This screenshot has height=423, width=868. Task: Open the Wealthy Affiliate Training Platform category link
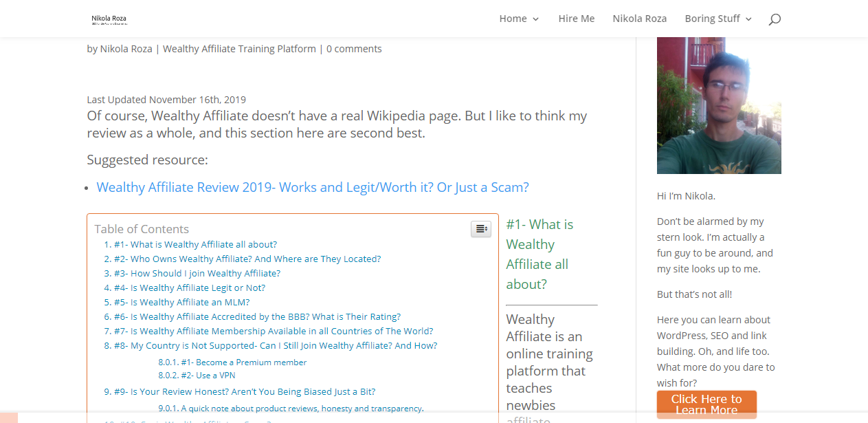239,49
